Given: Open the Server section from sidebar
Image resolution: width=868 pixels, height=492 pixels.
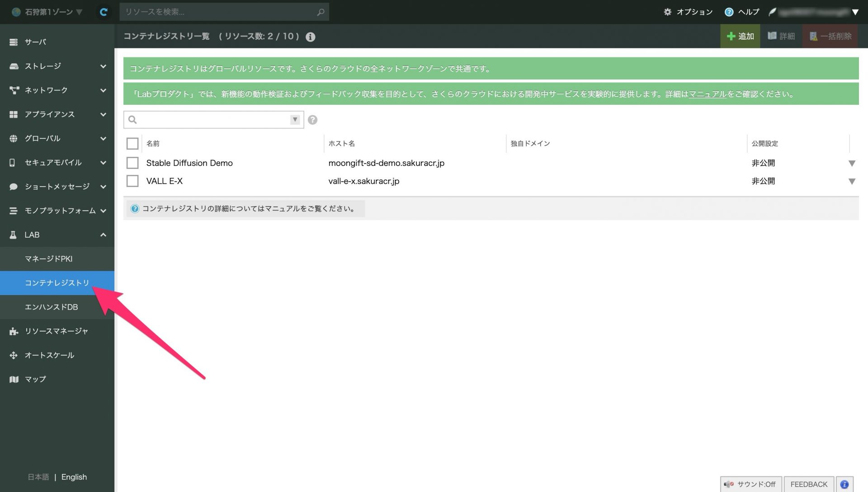Looking at the screenshot, I should tap(35, 42).
